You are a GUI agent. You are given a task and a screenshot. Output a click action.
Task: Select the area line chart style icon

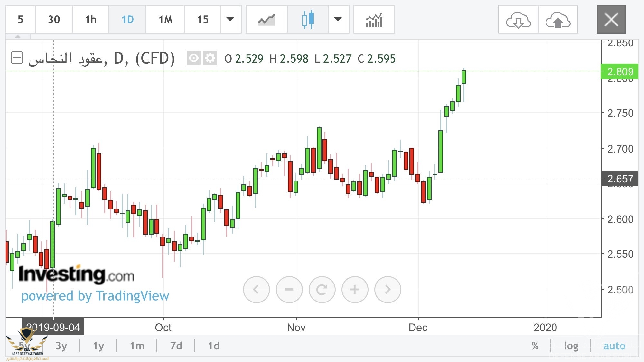point(266,20)
